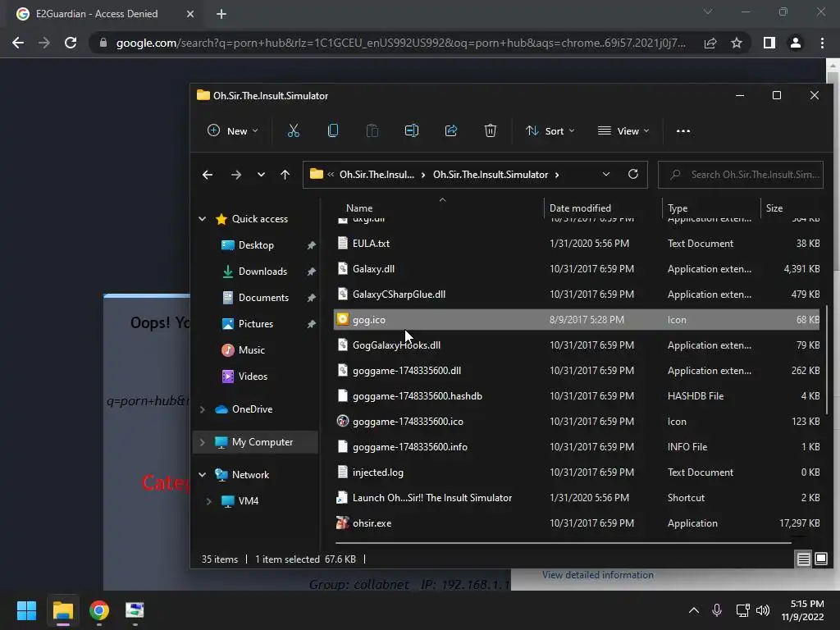Refresh the Explorer folder view
840x630 pixels.
pyautogui.click(x=633, y=174)
